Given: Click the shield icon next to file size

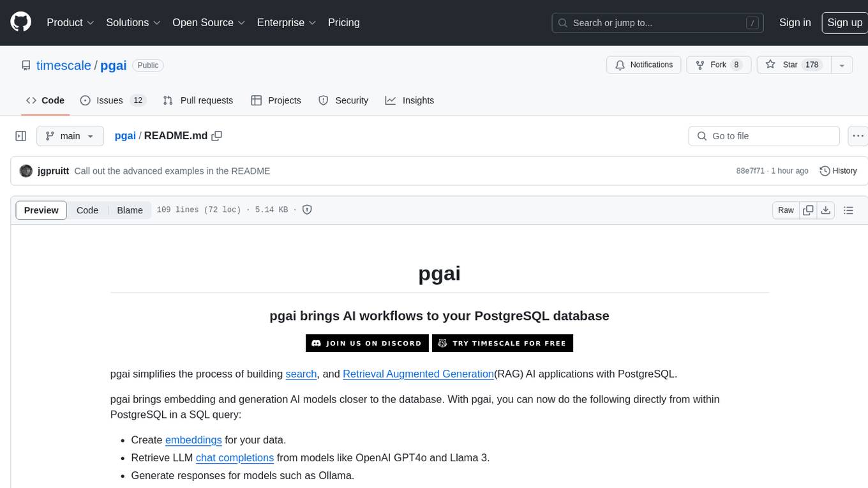Looking at the screenshot, I should [307, 210].
